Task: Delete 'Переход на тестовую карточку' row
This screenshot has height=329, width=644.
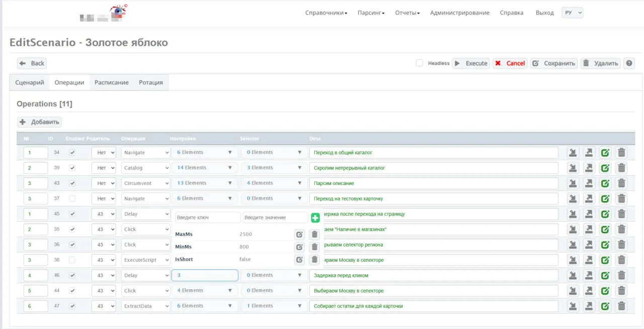Action: click(x=621, y=199)
